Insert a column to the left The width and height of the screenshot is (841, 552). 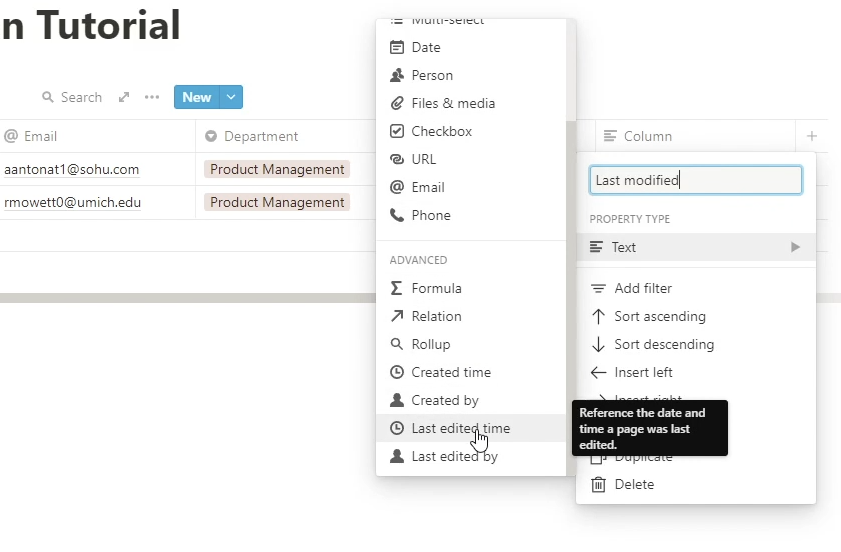point(696,372)
